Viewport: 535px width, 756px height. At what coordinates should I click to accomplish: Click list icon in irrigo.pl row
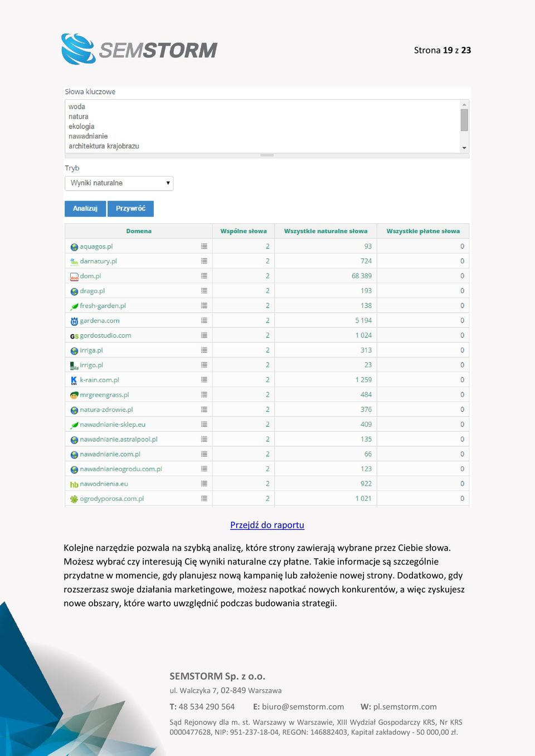coord(204,365)
